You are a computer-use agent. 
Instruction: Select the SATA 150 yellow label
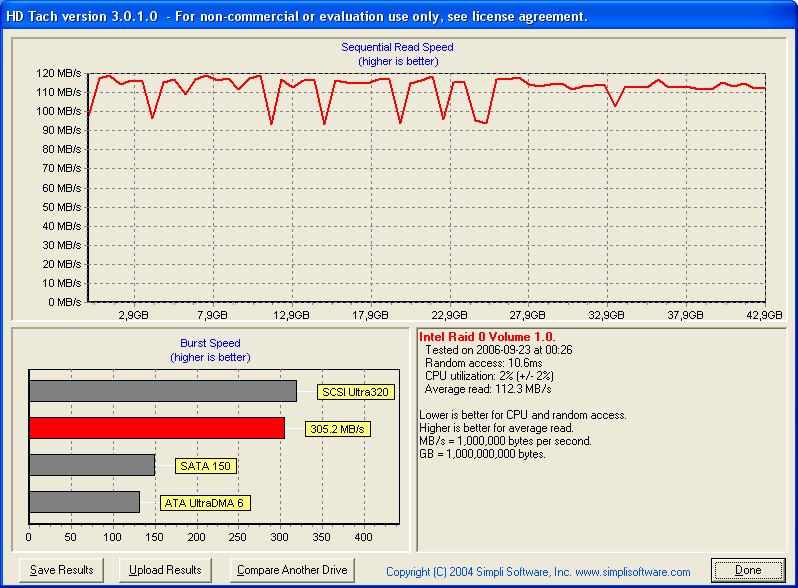[x=207, y=466]
